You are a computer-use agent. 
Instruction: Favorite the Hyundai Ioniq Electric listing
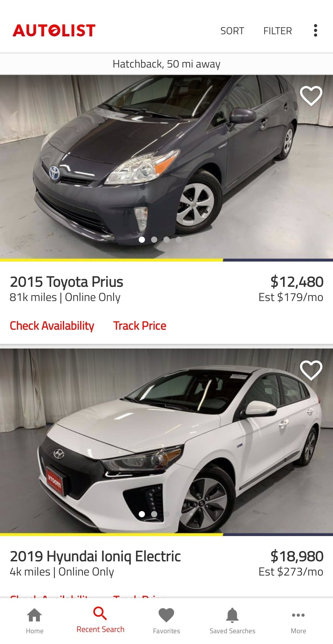(x=311, y=370)
